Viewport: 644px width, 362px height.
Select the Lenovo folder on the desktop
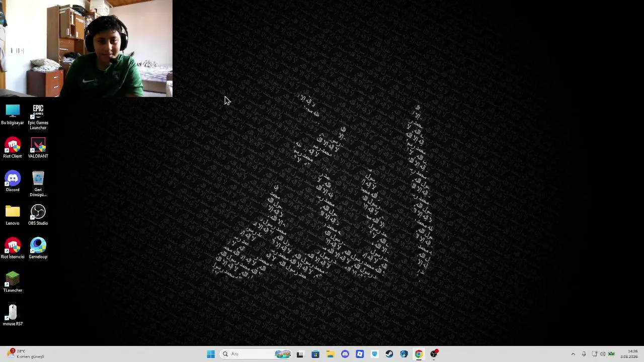point(13,215)
